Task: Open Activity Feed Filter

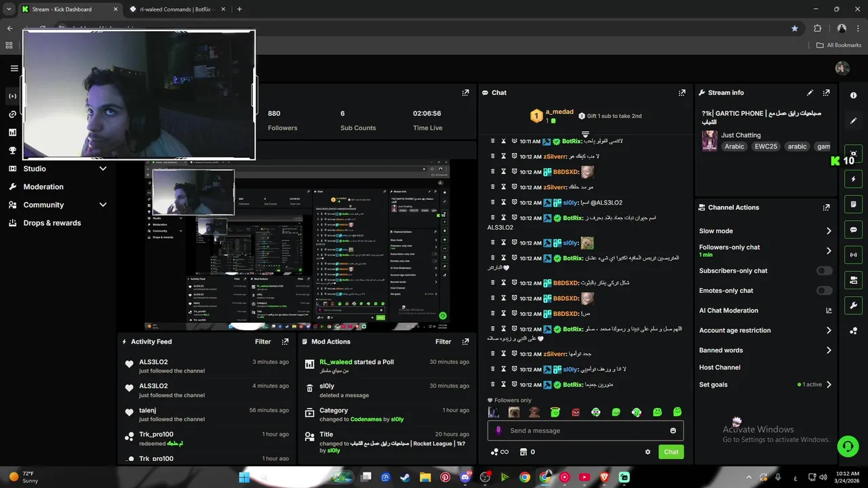Action: [262, 342]
